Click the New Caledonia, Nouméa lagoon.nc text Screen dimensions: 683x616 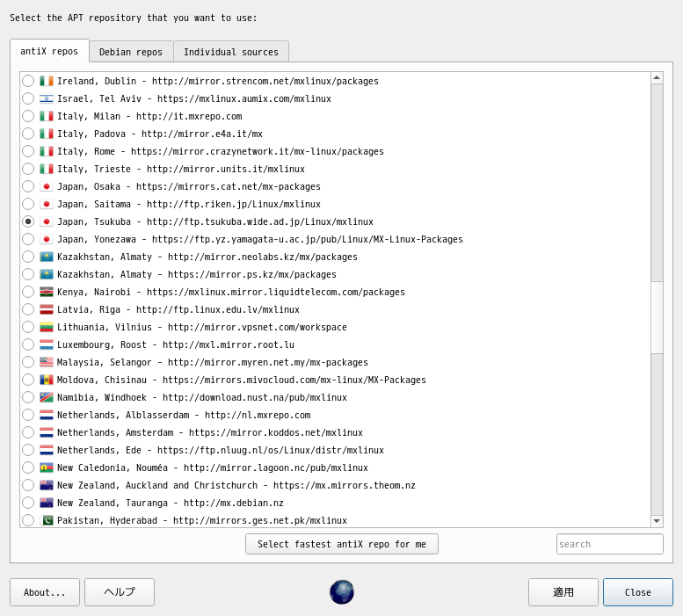tap(212, 467)
